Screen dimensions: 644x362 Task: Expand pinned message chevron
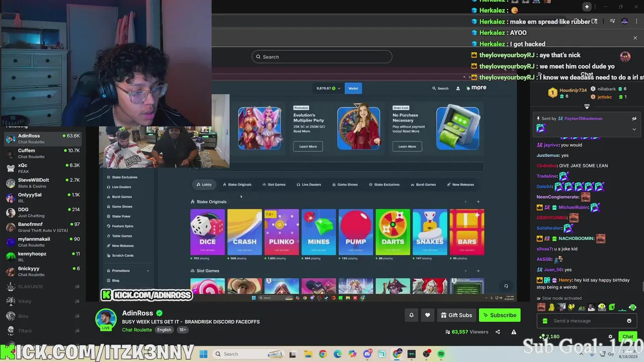point(634,129)
